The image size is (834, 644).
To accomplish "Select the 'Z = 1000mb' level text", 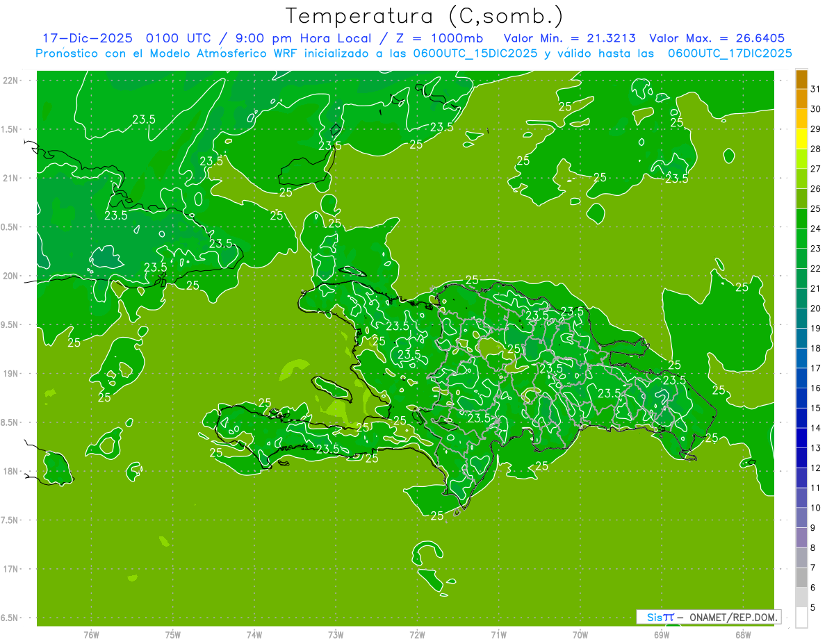I will point(439,38).
